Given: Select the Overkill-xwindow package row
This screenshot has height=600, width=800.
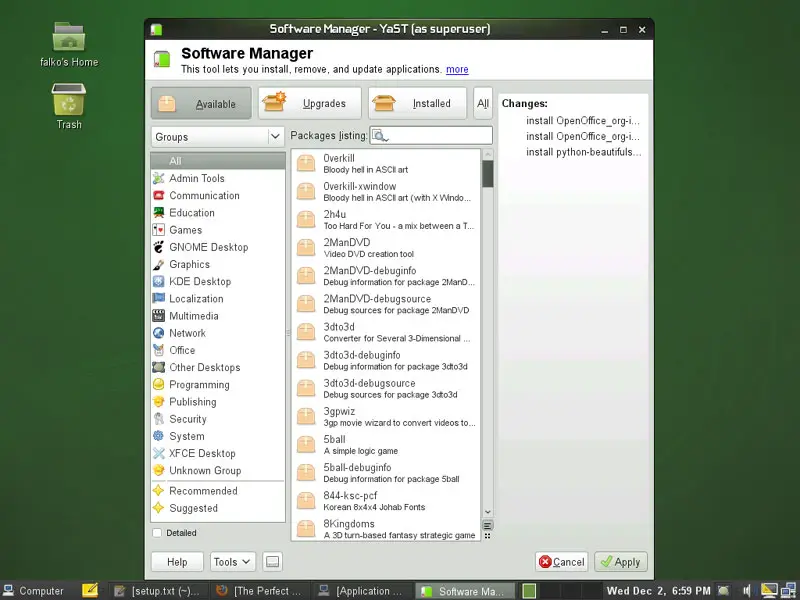Looking at the screenshot, I should click(386, 191).
